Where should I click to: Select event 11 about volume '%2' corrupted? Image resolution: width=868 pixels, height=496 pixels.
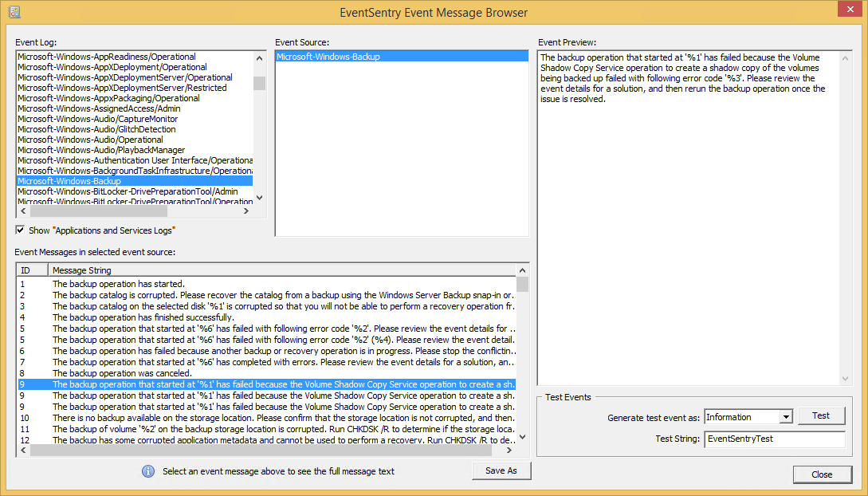266,429
